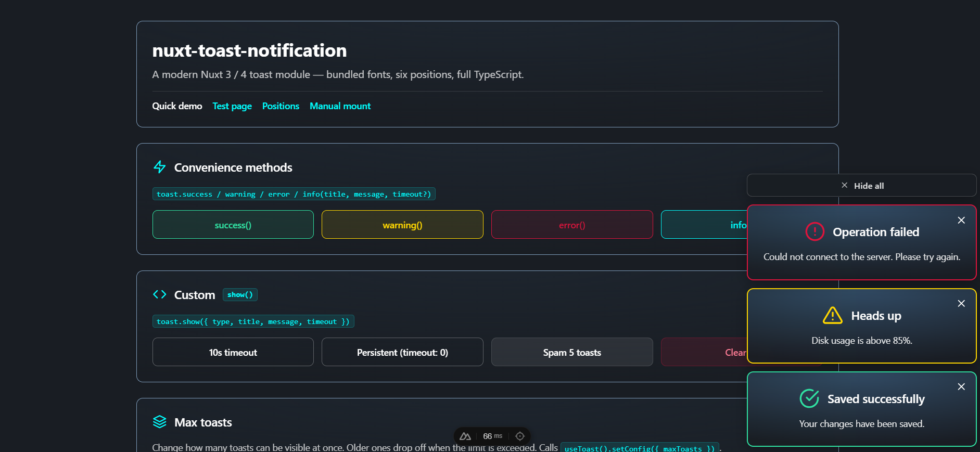This screenshot has height=452, width=980.
Task: Trigger the info toast button
Action: tap(704, 225)
